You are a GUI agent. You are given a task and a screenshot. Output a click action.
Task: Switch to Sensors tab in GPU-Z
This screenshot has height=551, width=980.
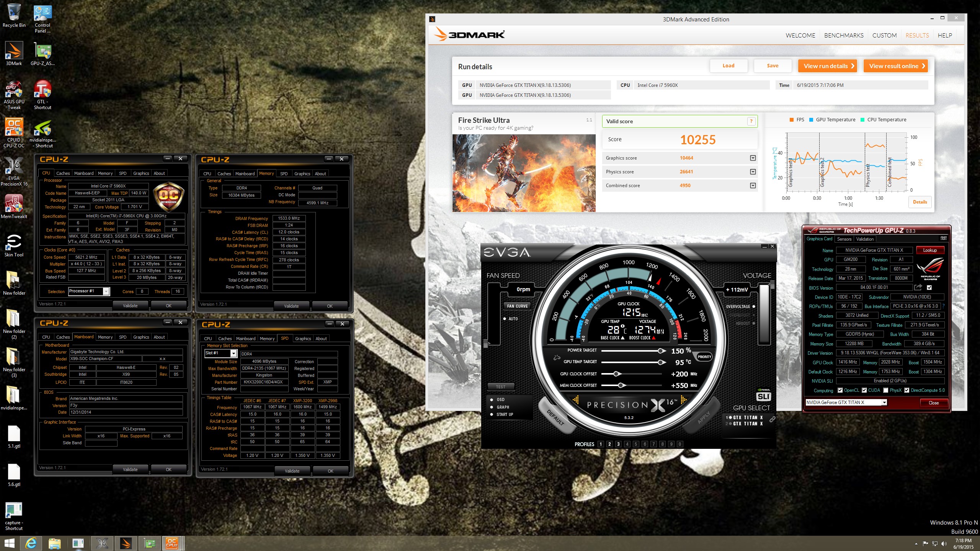tap(844, 239)
